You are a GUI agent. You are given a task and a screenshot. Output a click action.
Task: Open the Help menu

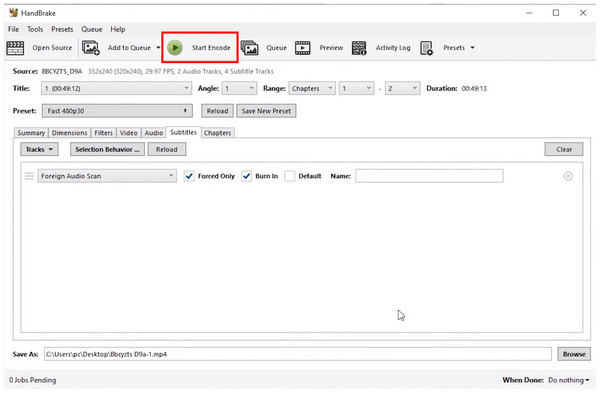coord(118,29)
